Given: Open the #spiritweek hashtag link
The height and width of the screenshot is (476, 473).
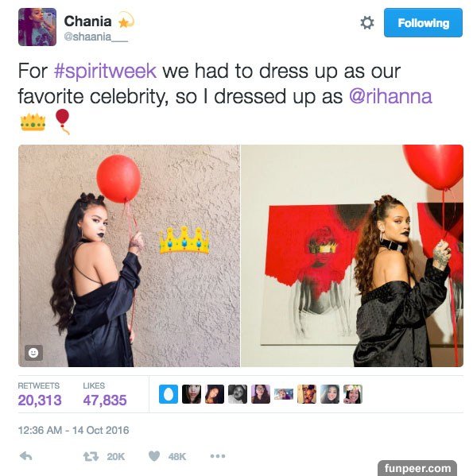Looking at the screenshot, I should click(105, 71).
